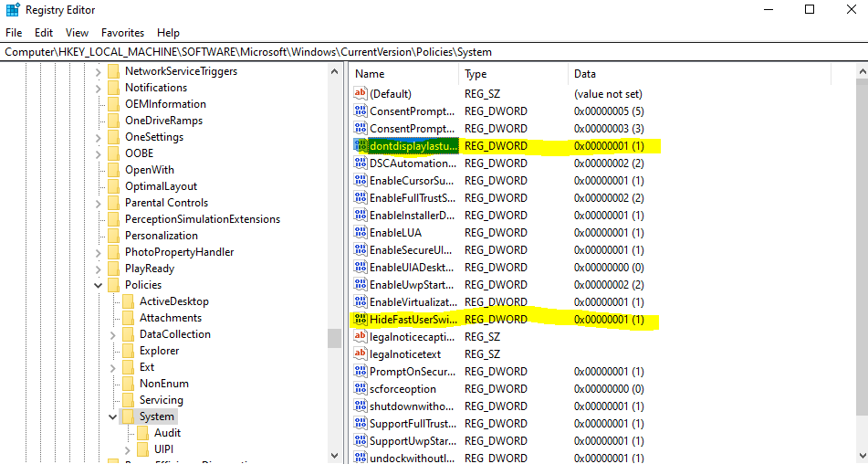The image size is (868, 464).
Task: Select the Attachments key
Action: pyautogui.click(x=171, y=318)
